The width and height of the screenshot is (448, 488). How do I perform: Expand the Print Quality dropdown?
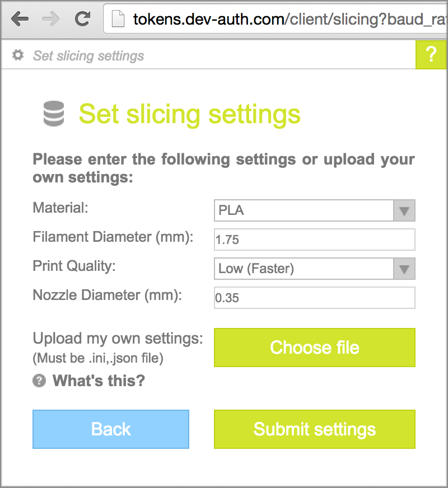click(x=314, y=269)
